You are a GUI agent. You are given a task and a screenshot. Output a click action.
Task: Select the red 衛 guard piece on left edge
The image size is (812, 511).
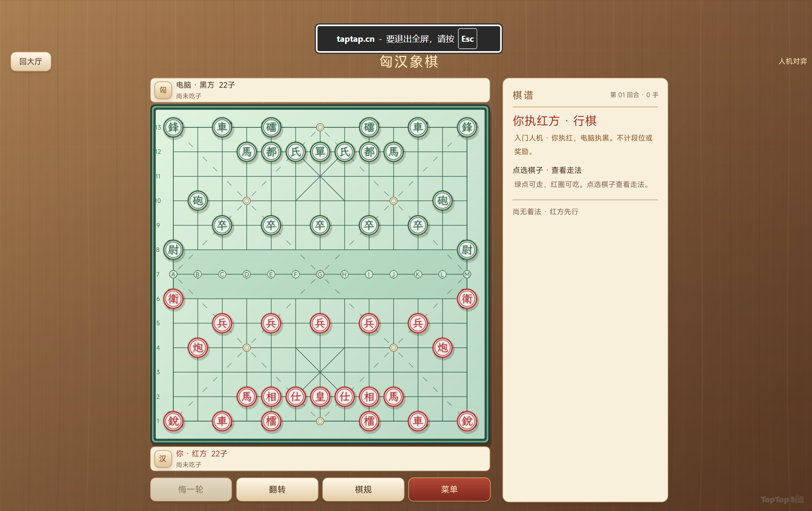pos(173,299)
